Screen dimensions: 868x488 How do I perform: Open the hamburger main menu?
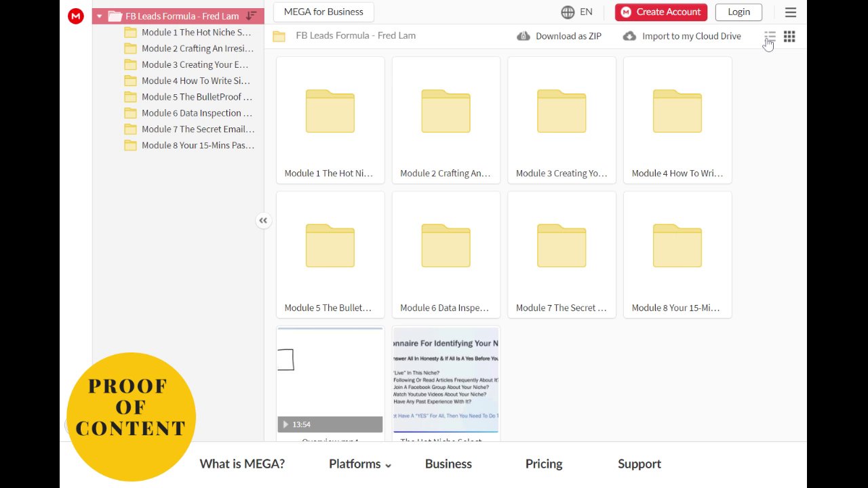(791, 12)
